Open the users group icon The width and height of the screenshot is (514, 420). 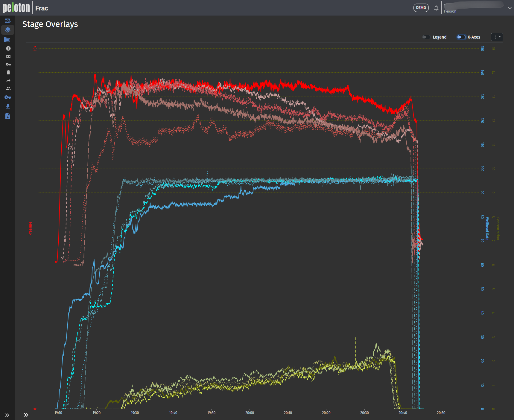click(8, 88)
